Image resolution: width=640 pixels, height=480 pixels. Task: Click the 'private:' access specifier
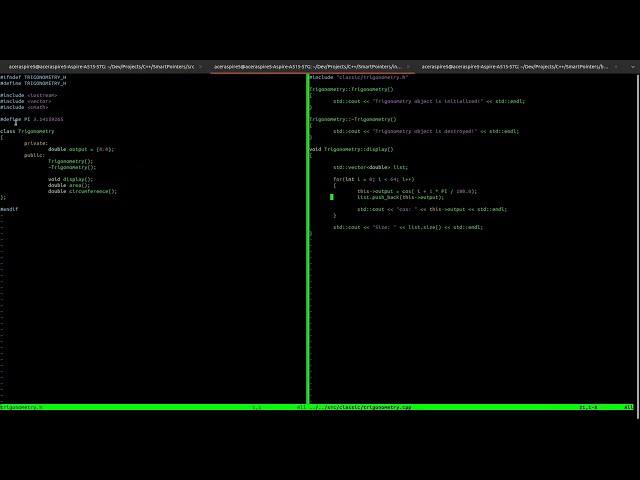click(36, 143)
